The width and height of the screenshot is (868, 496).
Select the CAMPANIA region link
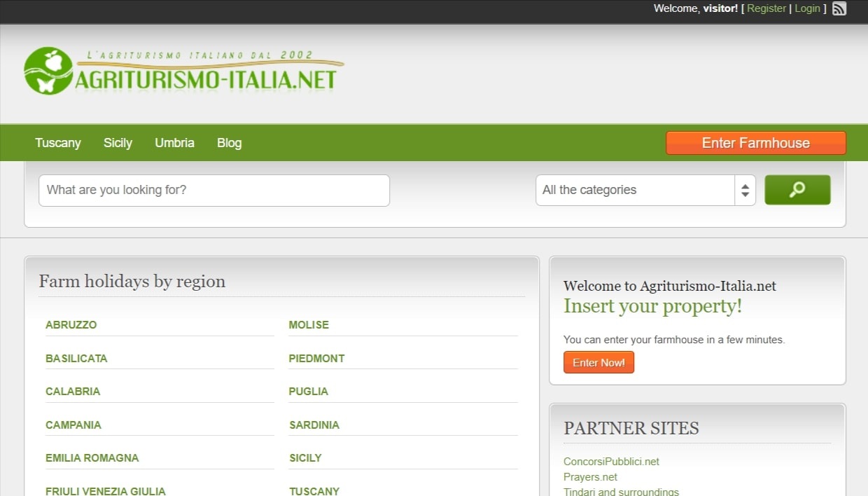pos(73,425)
